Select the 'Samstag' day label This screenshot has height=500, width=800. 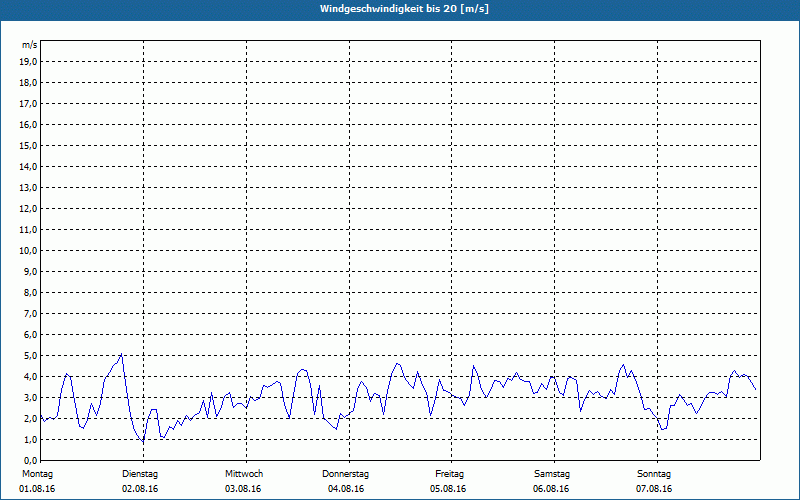pyautogui.click(x=552, y=474)
